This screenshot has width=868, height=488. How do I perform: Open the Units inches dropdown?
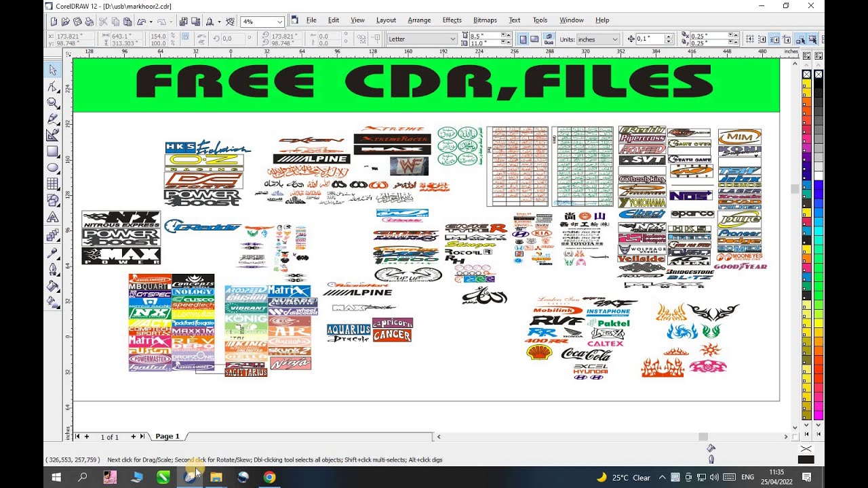[x=615, y=39]
